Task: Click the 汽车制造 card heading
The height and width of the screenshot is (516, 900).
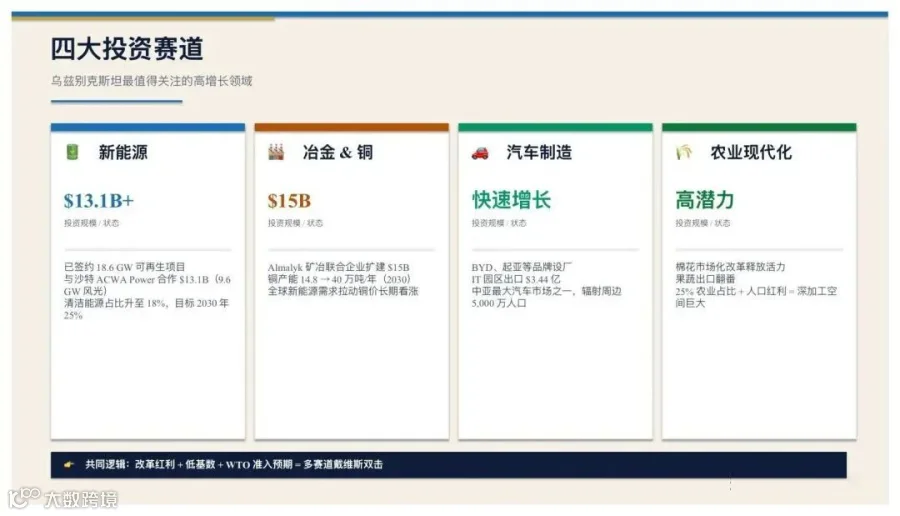Action: 539,152
